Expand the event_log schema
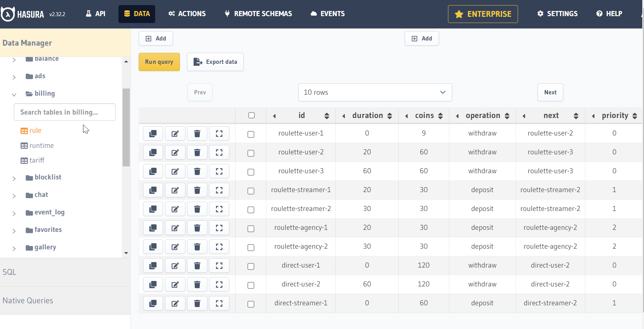Viewport: 644px width, 329px height. pyautogui.click(x=14, y=213)
